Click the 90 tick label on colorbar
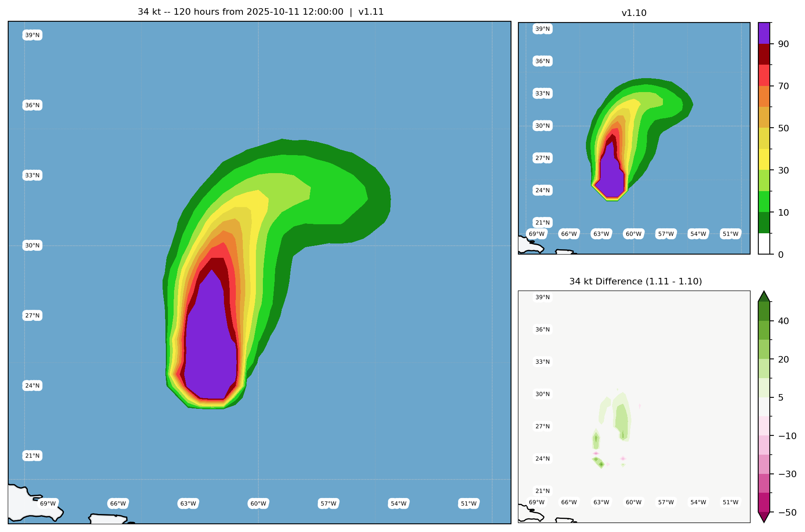 tap(783, 44)
